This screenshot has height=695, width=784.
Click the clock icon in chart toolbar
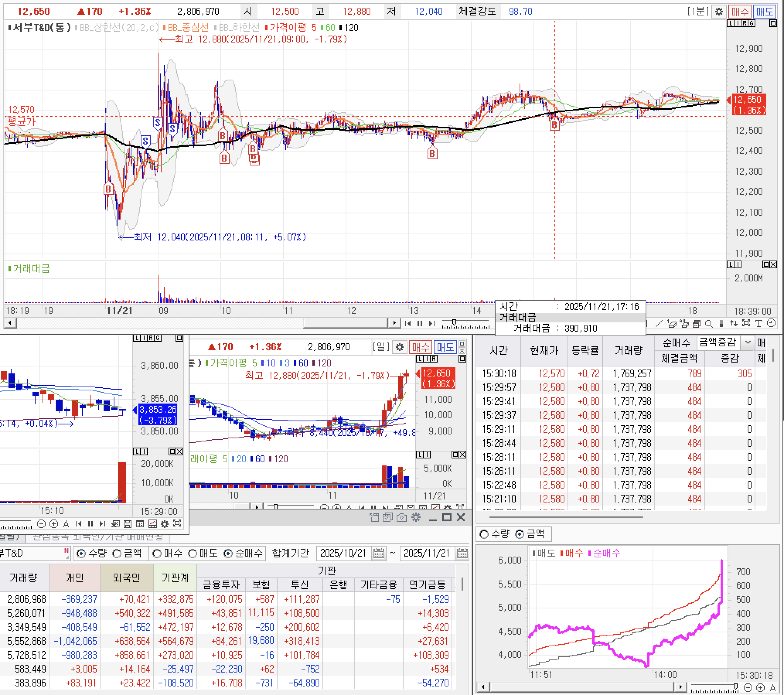[x=771, y=324]
